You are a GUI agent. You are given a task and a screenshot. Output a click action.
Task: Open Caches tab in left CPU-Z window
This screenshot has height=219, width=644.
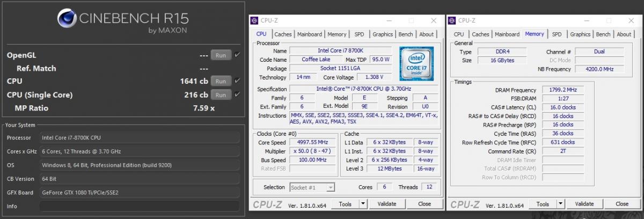click(283, 34)
